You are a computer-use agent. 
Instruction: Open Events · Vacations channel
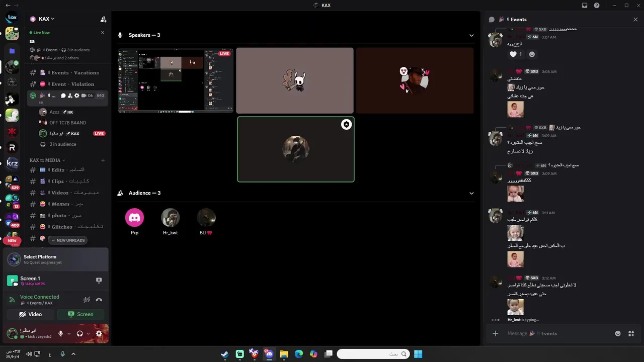click(x=68, y=72)
